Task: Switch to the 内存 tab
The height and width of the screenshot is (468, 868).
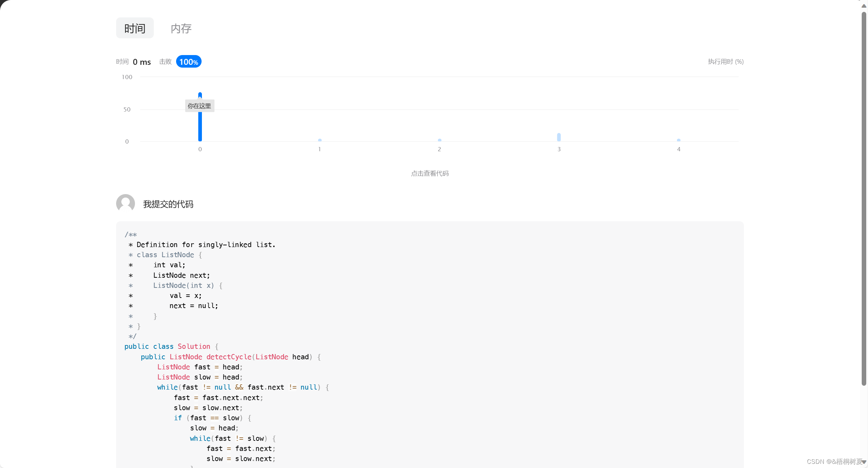Action: pos(181,28)
